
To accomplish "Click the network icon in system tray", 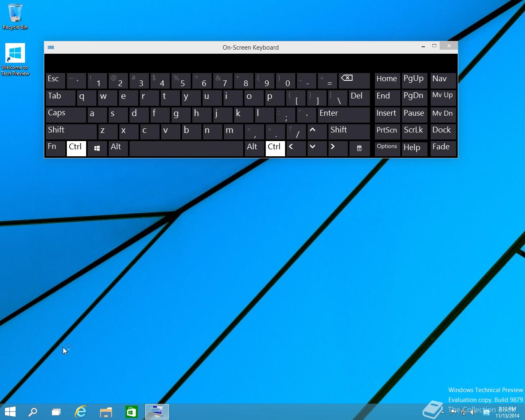I will (x=463, y=412).
